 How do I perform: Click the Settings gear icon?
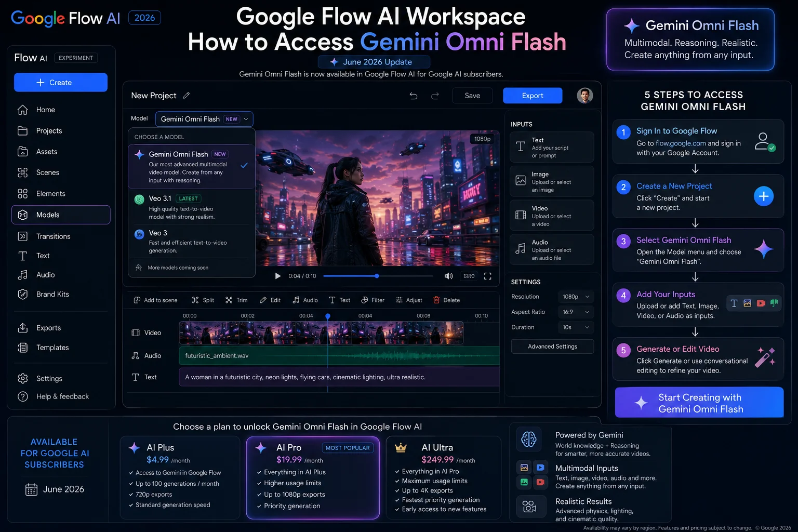pyautogui.click(x=23, y=378)
